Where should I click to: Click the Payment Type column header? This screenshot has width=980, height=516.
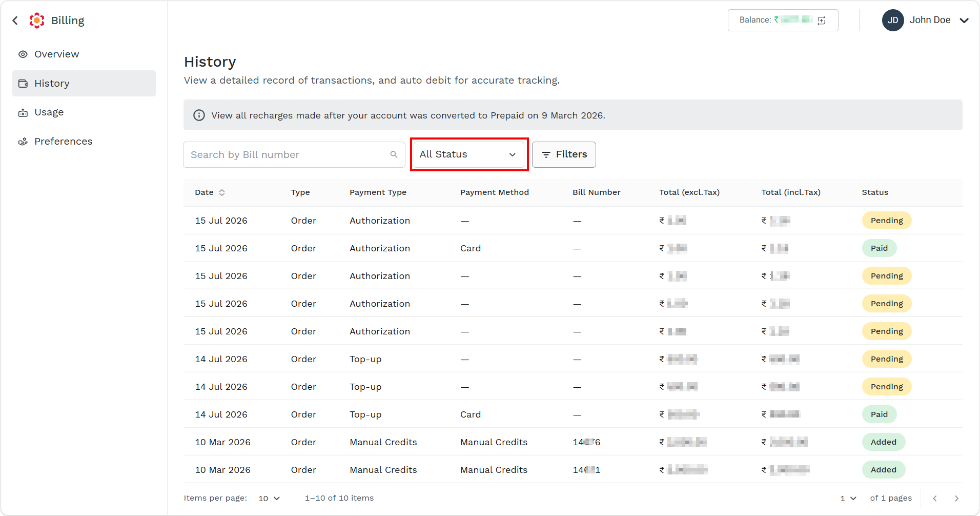coord(378,192)
